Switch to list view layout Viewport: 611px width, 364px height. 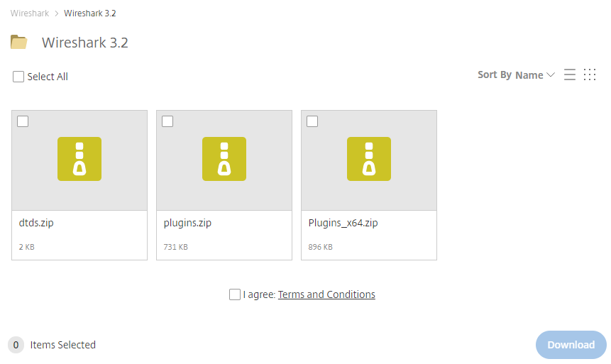click(x=569, y=75)
